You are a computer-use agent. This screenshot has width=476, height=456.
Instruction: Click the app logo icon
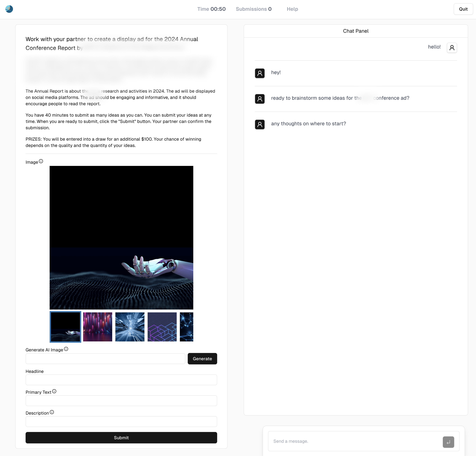pos(9,9)
